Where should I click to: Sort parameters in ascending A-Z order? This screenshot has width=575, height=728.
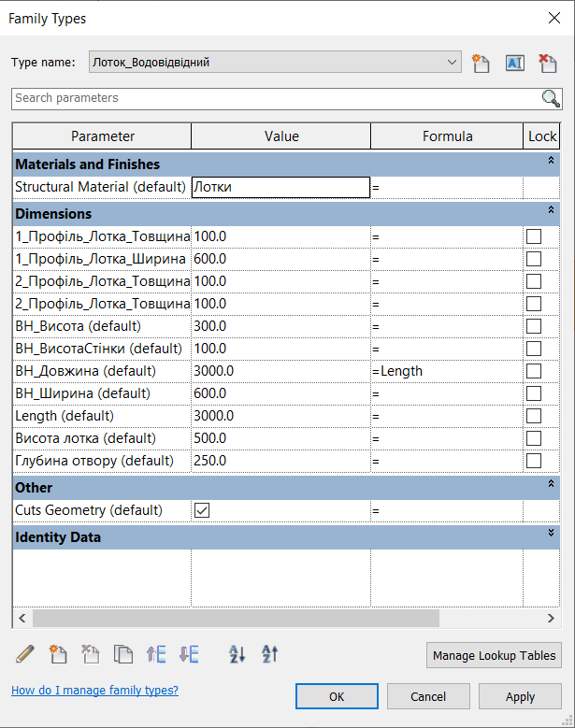237,654
